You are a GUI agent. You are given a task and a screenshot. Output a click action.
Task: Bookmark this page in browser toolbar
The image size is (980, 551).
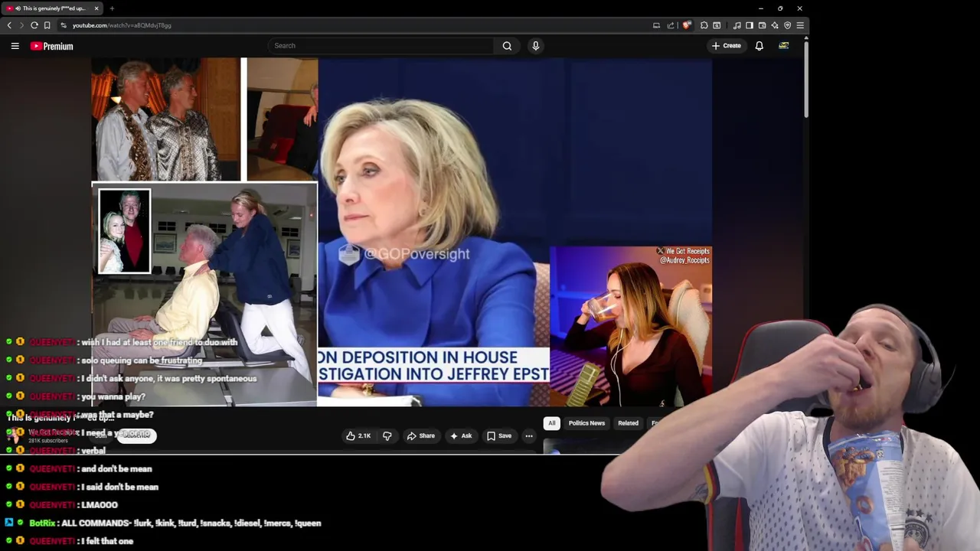click(47, 25)
